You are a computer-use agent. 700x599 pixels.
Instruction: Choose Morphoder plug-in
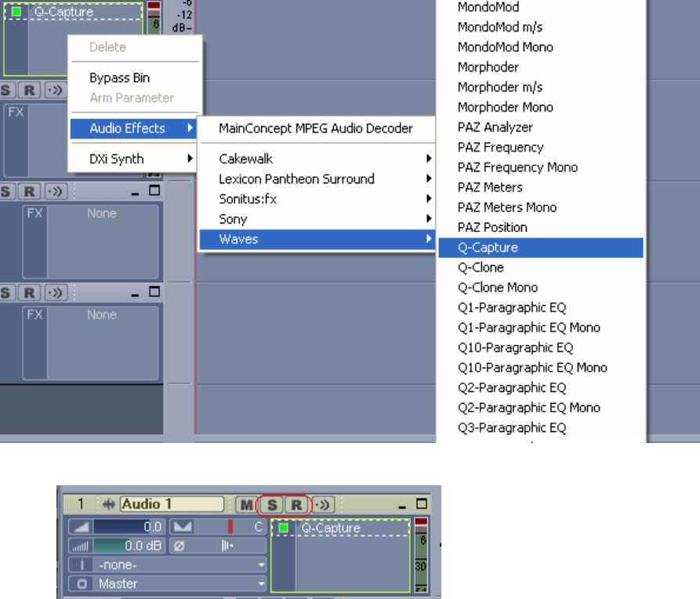(541, 67)
